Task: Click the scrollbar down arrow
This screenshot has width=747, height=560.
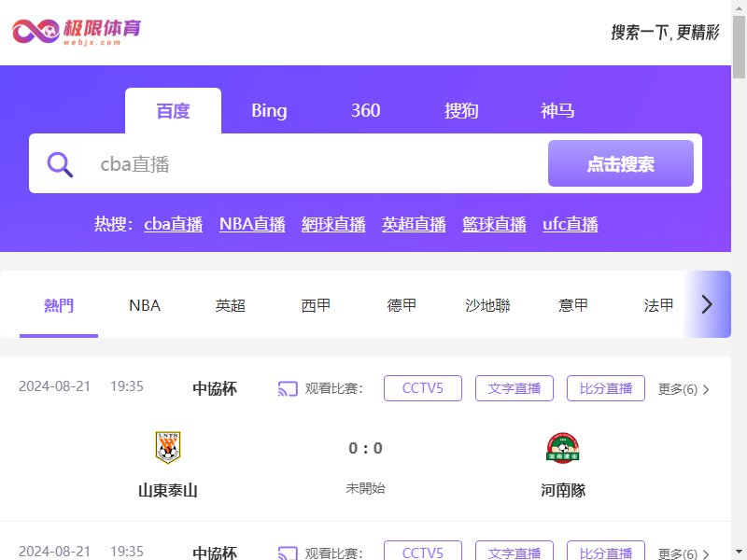Action: click(739, 553)
